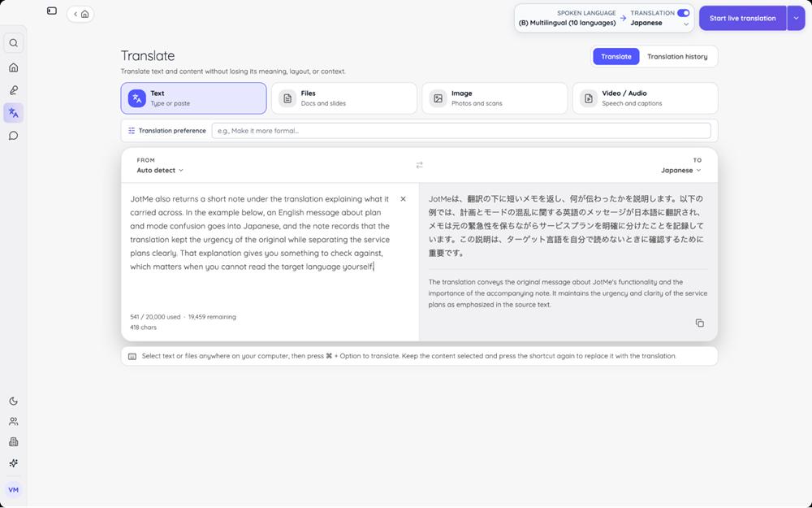Select the Image photos and scans card
The height and width of the screenshot is (508, 812).
(495, 98)
